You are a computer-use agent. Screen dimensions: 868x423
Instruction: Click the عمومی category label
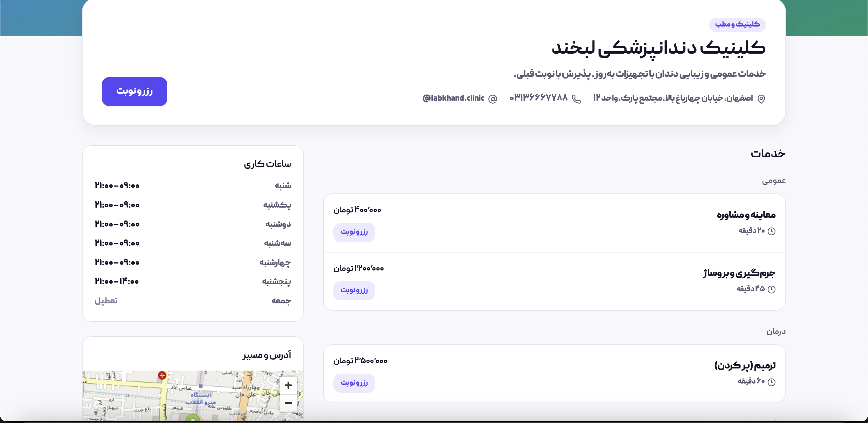tap(774, 181)
